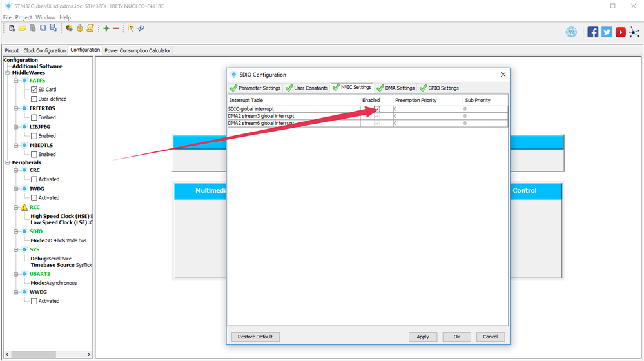644x361 pixels.
Task: Open the Parameter Settings tab in SDIO dialog
Action: pos(255,88)
